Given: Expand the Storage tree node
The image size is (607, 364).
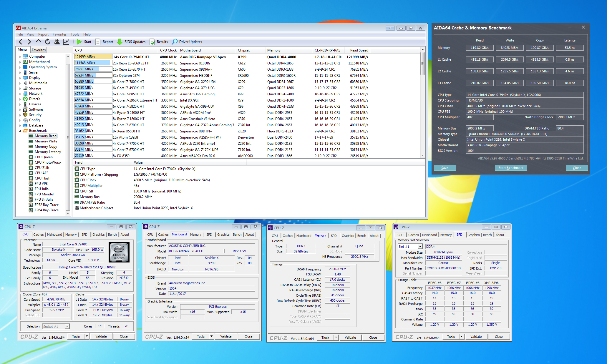Looking at the screenshot, I should tap(20, 89).
